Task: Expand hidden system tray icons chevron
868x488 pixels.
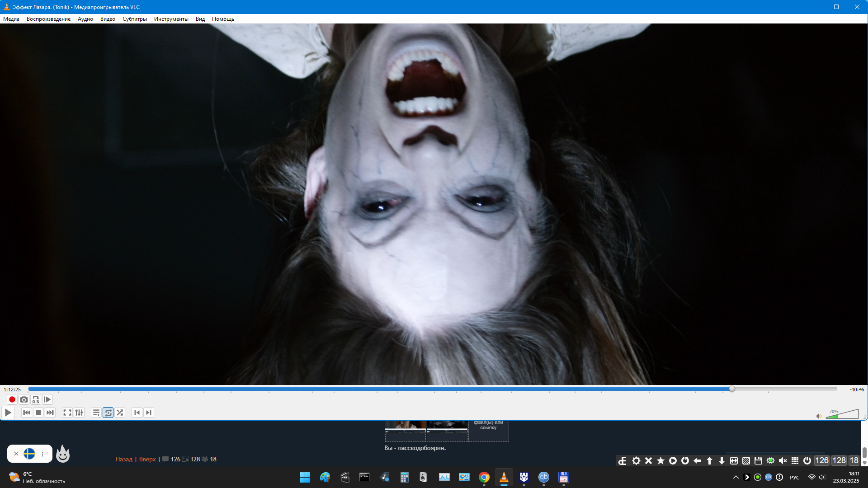Action: (x=736, y=477)
